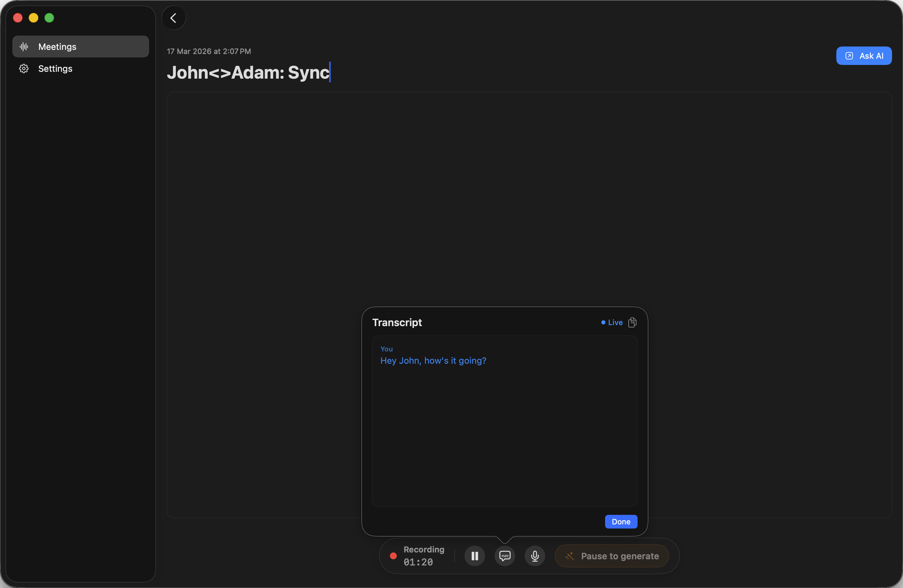Click the red recording indicator dot

(x=393, y=556)
